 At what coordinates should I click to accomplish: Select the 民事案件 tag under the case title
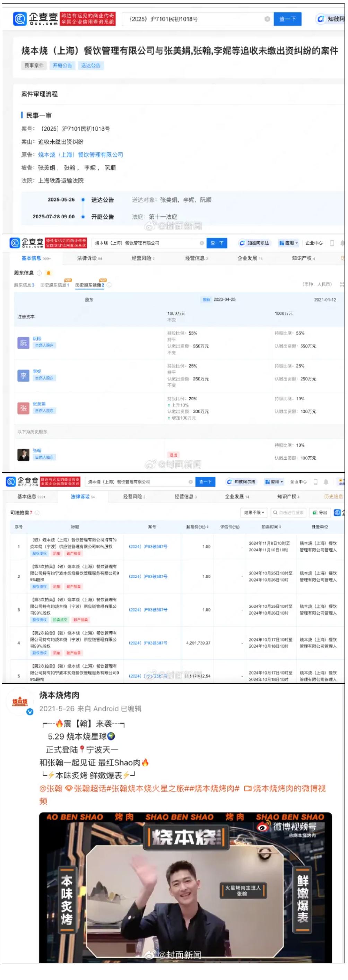tap(34, 66)
